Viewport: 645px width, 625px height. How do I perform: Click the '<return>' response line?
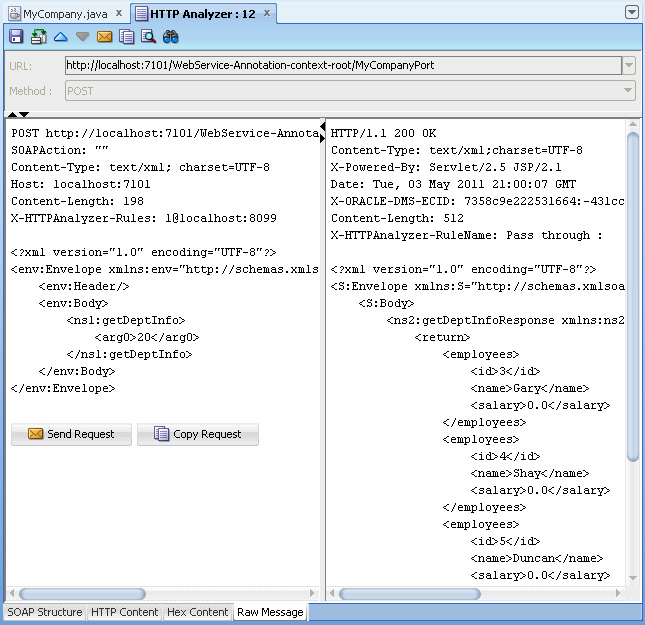click(x=442, y=337)
